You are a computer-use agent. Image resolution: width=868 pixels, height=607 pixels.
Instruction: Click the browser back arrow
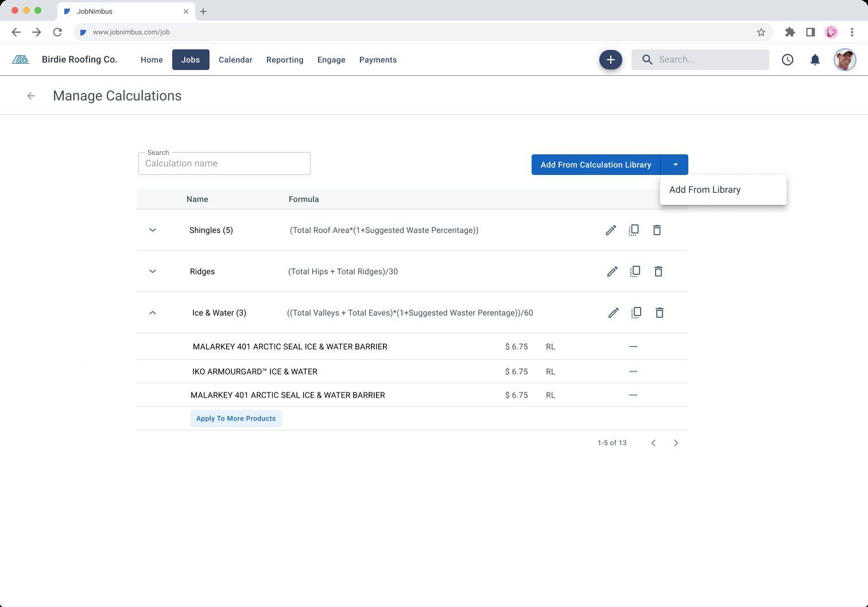[x=16, y=32]
